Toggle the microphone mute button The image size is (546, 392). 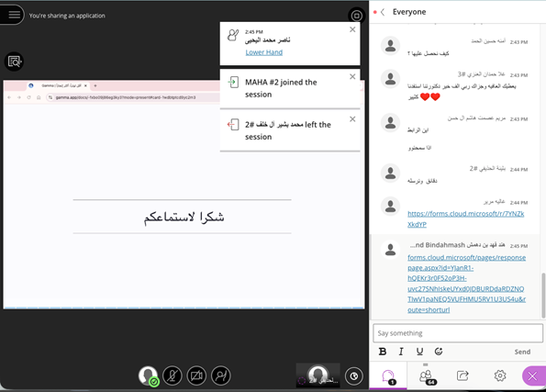click(173, 375)
